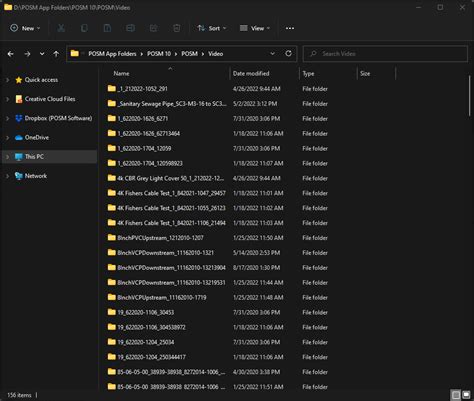Click the POSM breadcrumb segment
This screenshot has width=474, height=401.
(189, 54)
